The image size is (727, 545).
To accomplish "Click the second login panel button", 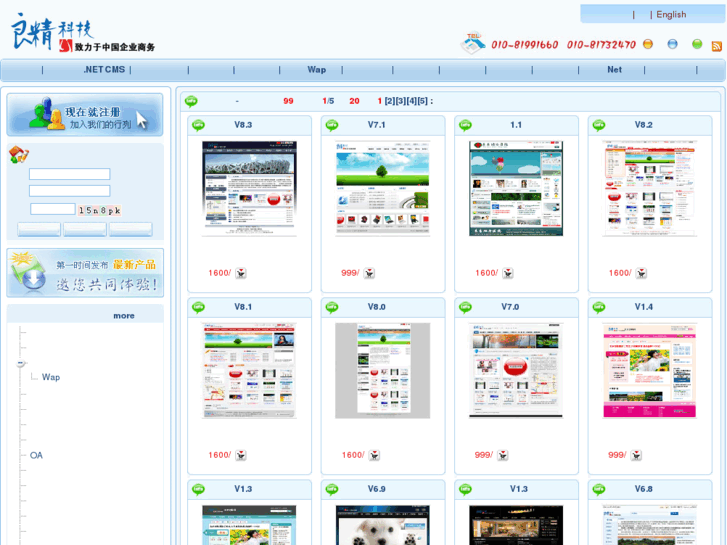I will point(85,229).
